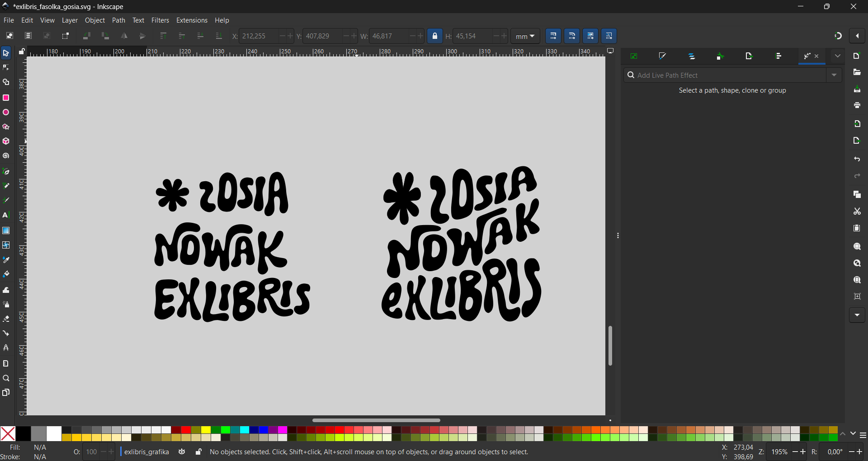This screenshot has width=868, height=461.
Task: Open the Path menu
Action: tap(118, 20)
